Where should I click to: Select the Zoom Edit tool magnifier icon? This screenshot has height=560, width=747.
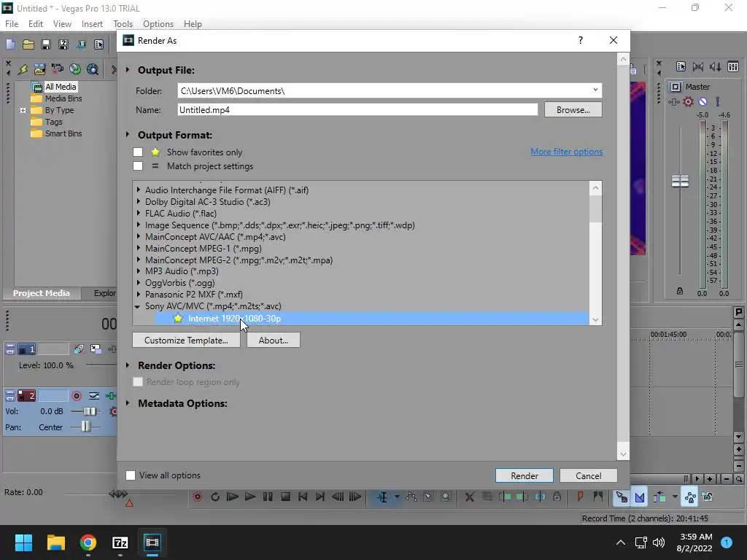click(x=446, y=497)
